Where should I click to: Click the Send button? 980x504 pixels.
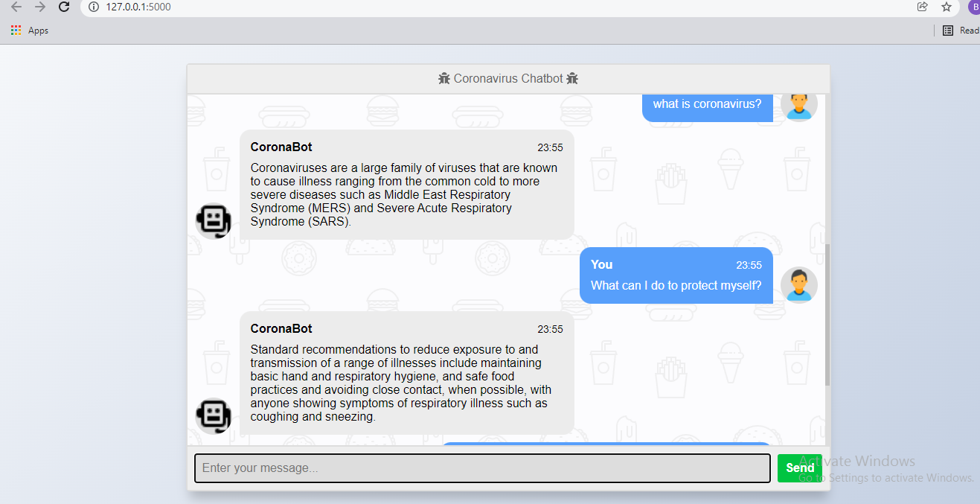(799, 468)
